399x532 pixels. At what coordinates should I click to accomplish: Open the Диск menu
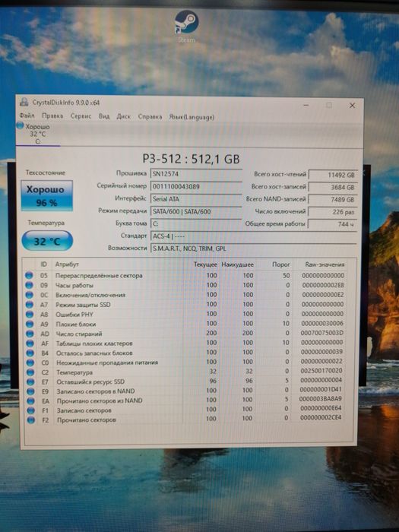click(123, 116)
